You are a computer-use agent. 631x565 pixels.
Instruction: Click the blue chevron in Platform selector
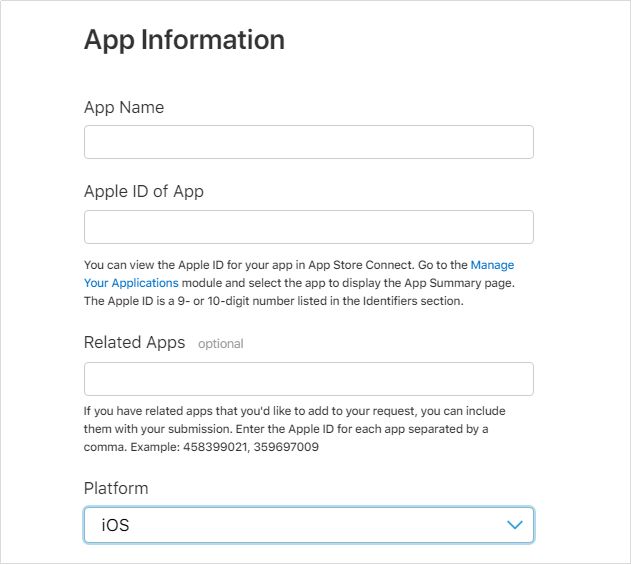pos(514,525)
